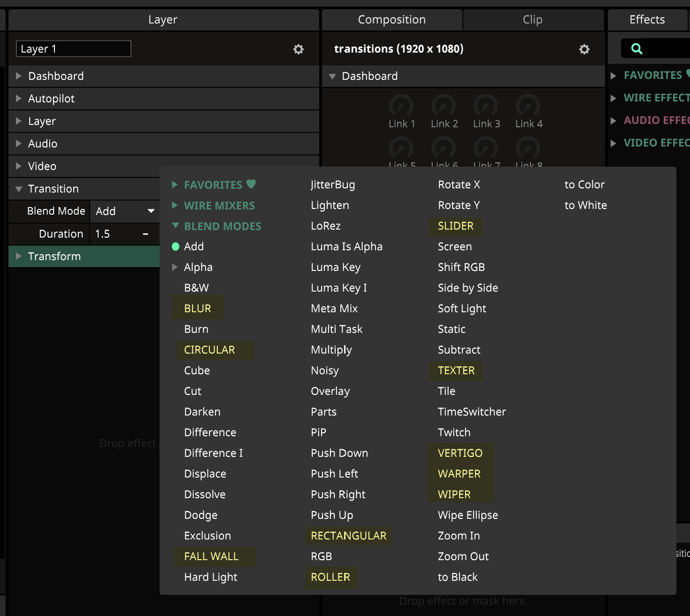Click the Link 3 dashboard knob
690x616 pixels.
click(486, 106)
